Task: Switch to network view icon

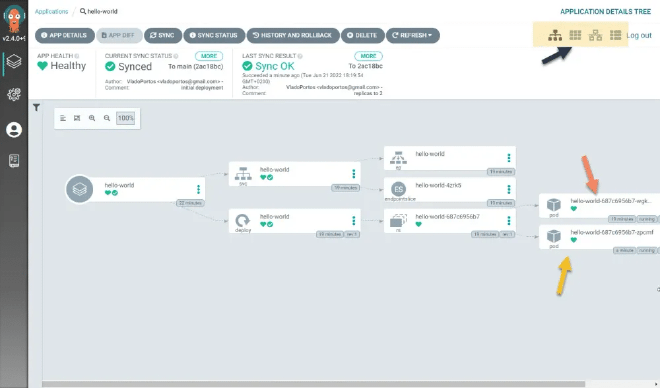Action: coord(595,35)
